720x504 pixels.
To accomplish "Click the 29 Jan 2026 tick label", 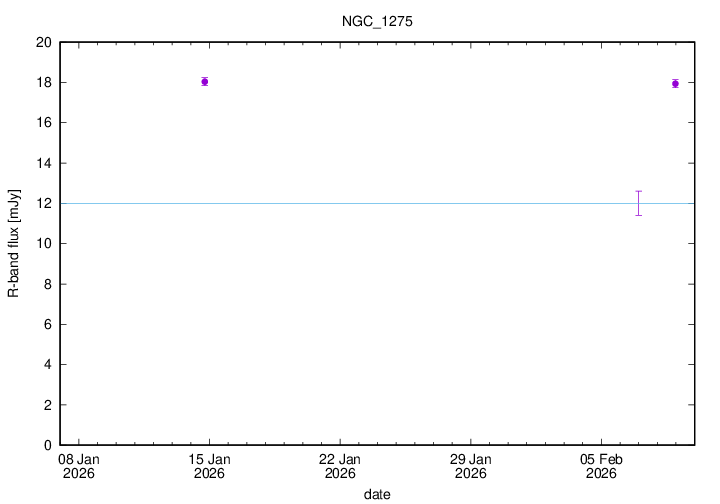I will (470, 466).
